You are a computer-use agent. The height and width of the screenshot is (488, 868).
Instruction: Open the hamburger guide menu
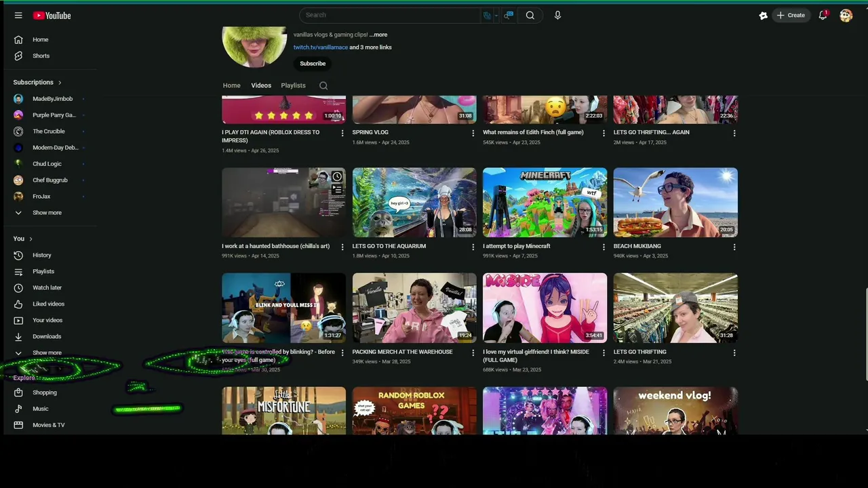tap(18, 16)
